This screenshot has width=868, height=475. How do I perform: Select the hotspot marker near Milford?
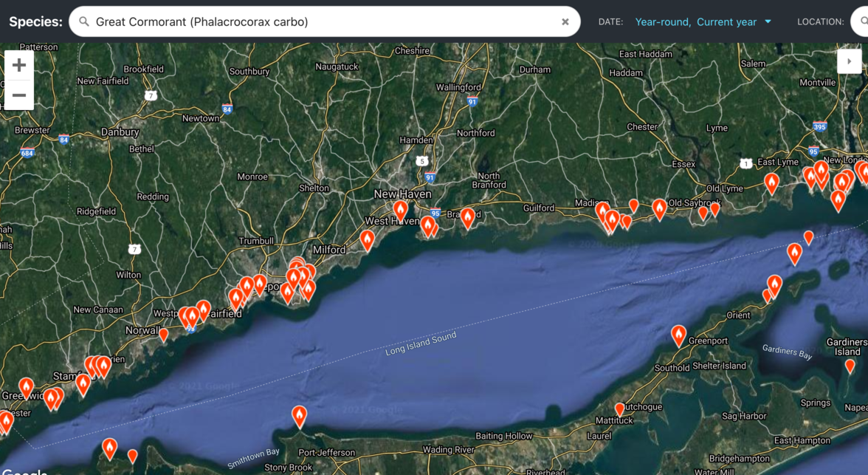pos(368,239)
